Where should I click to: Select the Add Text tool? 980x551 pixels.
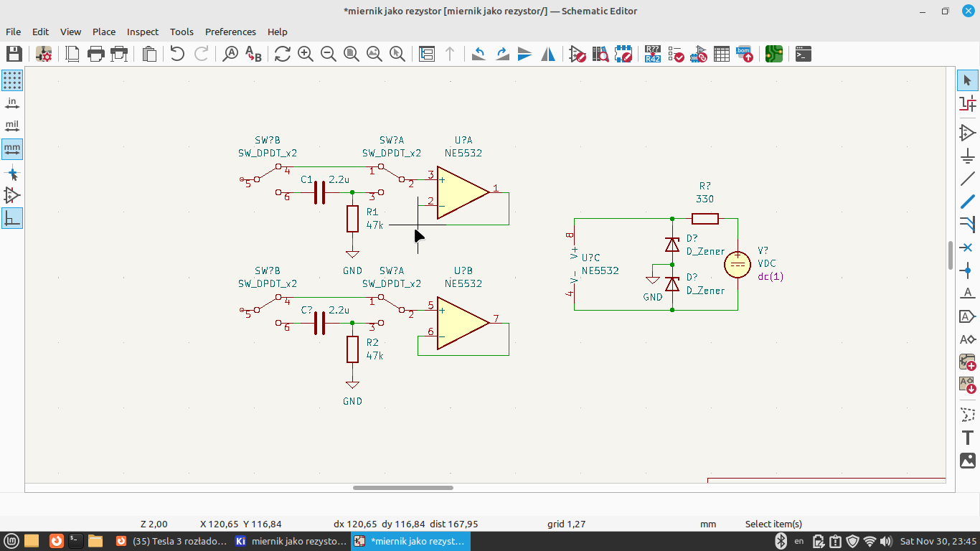(968, 438)
